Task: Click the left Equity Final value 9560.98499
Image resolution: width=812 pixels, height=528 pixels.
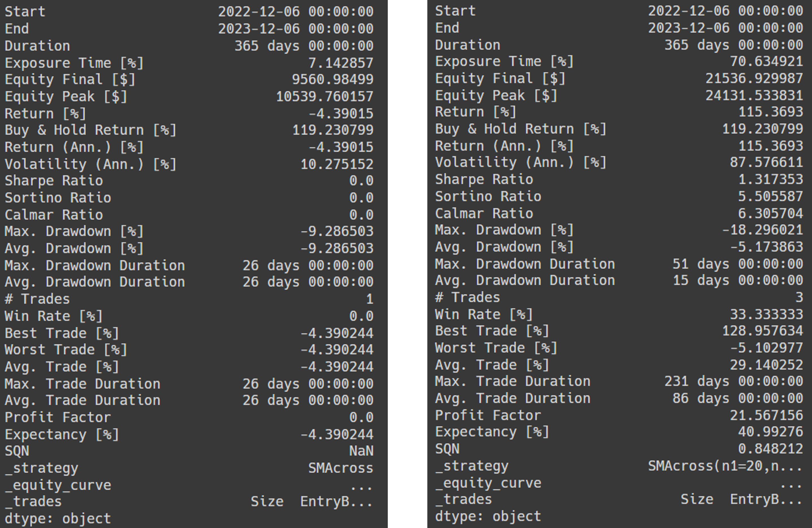Action: 332,79
